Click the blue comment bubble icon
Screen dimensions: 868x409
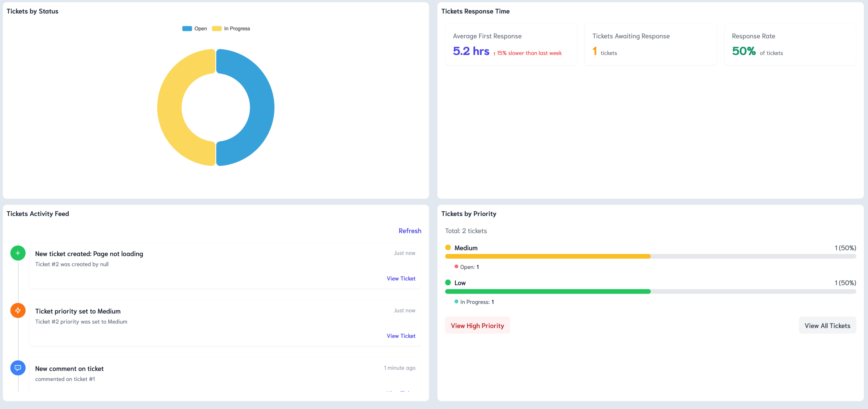point(18,368)
